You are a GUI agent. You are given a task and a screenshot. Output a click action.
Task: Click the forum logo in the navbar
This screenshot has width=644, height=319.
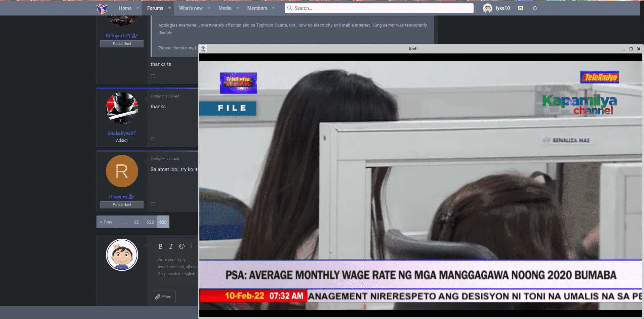[x=102, y=8]
